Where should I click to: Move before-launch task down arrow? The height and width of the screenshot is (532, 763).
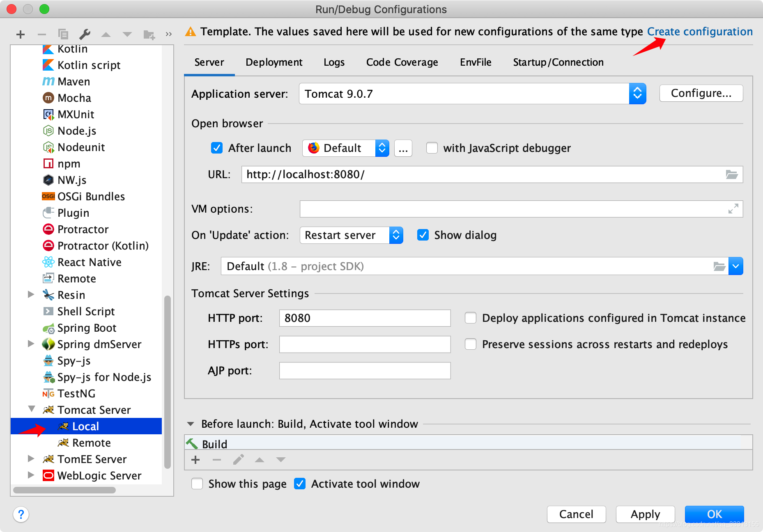coord(281,460)
